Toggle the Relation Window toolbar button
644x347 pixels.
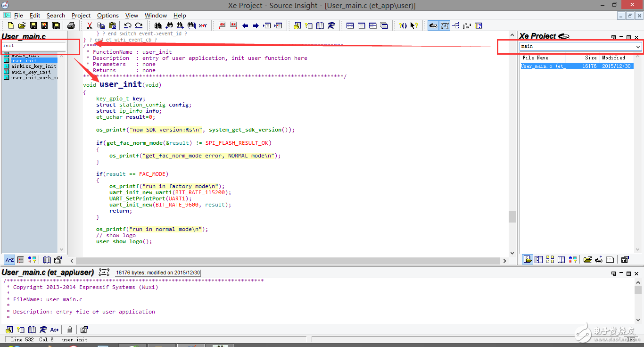click(x=445, y=25)
